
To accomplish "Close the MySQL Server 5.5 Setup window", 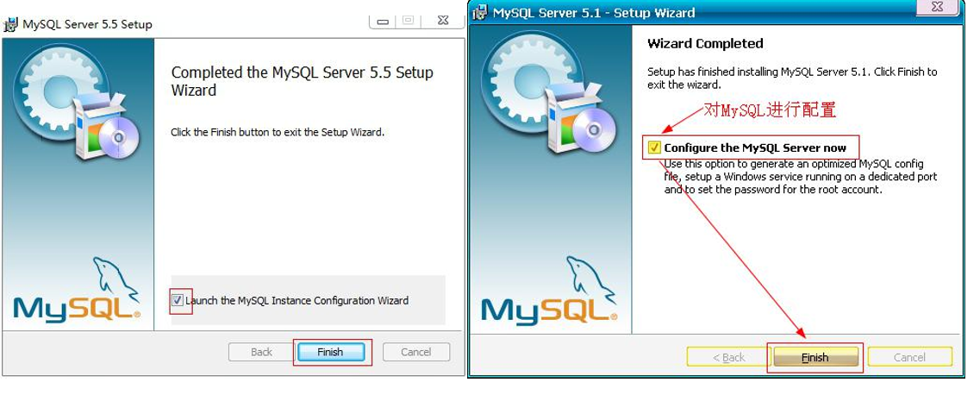I will click(x=442, y=21).
